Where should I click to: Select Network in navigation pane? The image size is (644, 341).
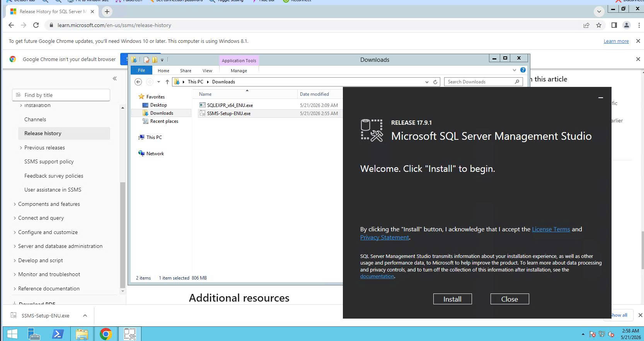pos(155,154)
